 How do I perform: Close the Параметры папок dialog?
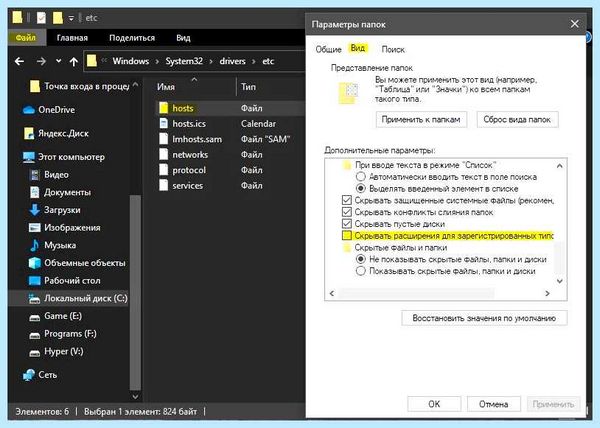(574, 24)
